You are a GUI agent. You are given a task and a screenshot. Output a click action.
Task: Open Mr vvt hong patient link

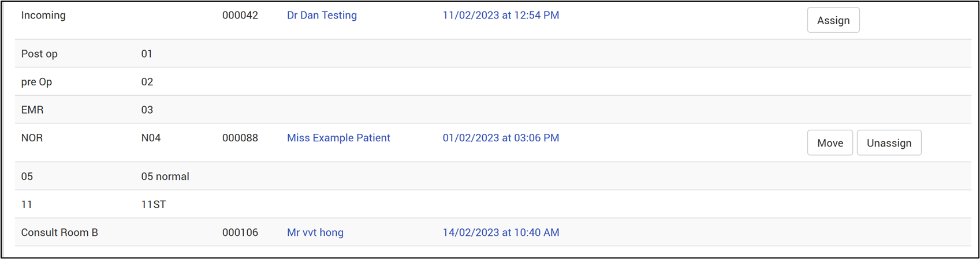[x=315, y=232]
